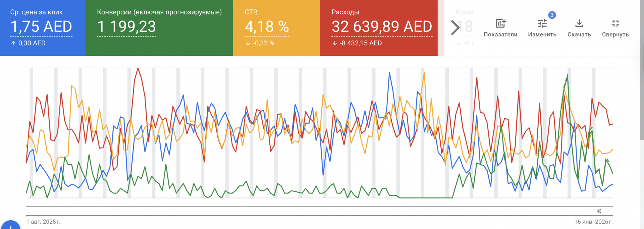This screenshot has width=644, height=229.
Task: Open the Расходы metric title dropdown
Action: (345, 12)
